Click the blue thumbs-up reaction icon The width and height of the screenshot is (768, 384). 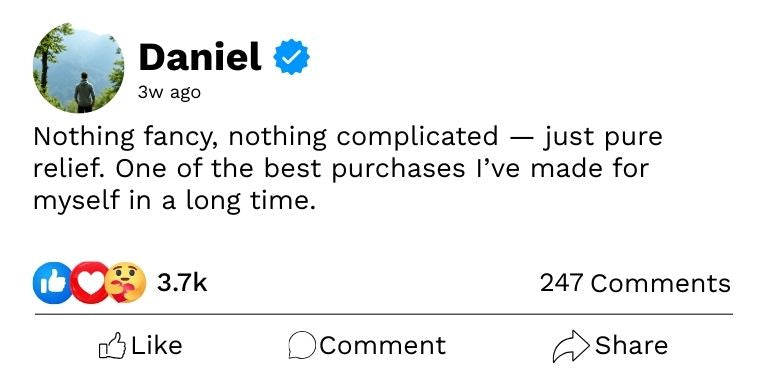[x=52, y=283]
